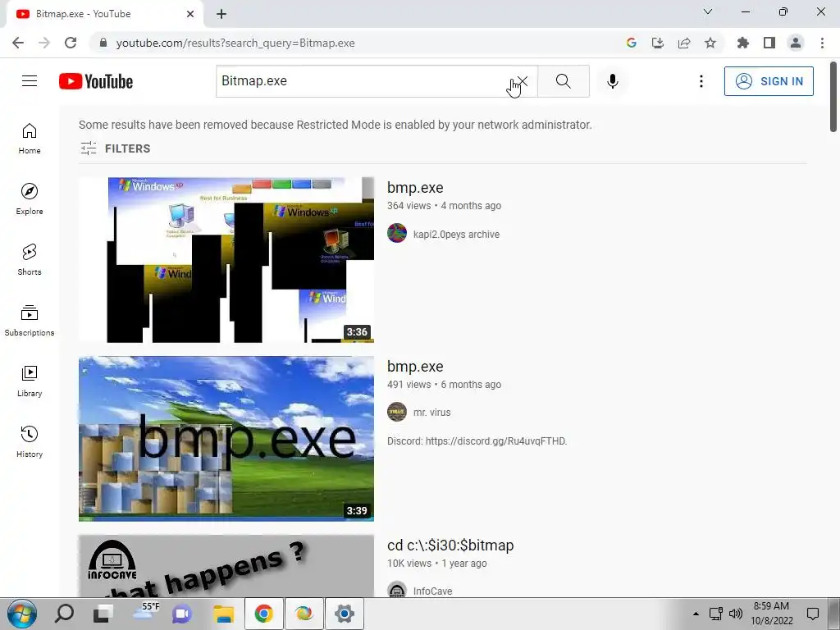Click the taskbar clock 8:59 AM
This screenshot has height=630, width=840.
(771, 606)
